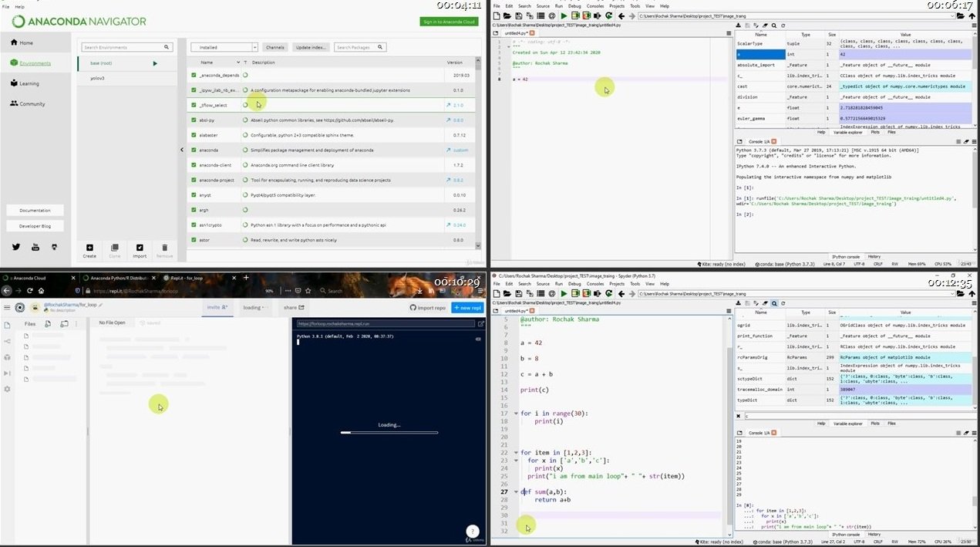Click the Channels button
Viewport: 980px width, 547px height.
275,47
